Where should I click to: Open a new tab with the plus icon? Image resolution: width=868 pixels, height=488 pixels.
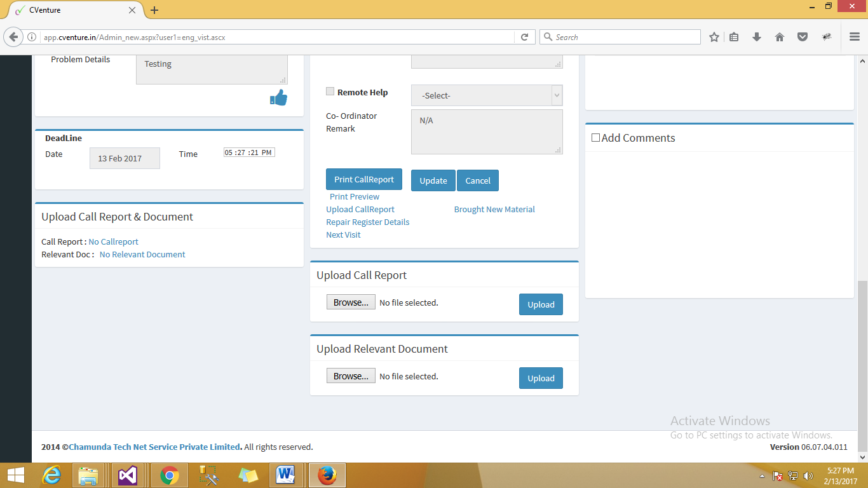(154, 10)
